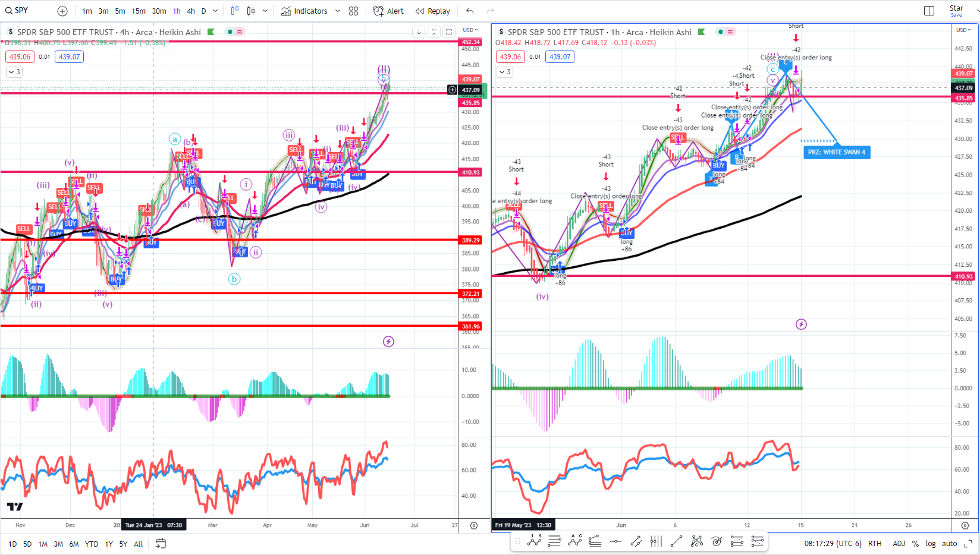Open the go-to-date calendar icon
This screenshot has height=555, width=980.
[x=161, y=543]
